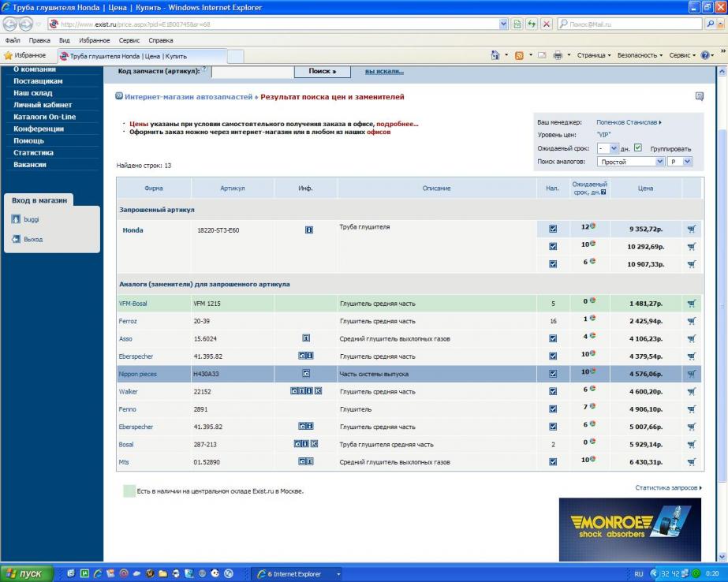Open the currency dropdown showing Р
The height and width of the screenshot is (582, 728).
(680, 162)
